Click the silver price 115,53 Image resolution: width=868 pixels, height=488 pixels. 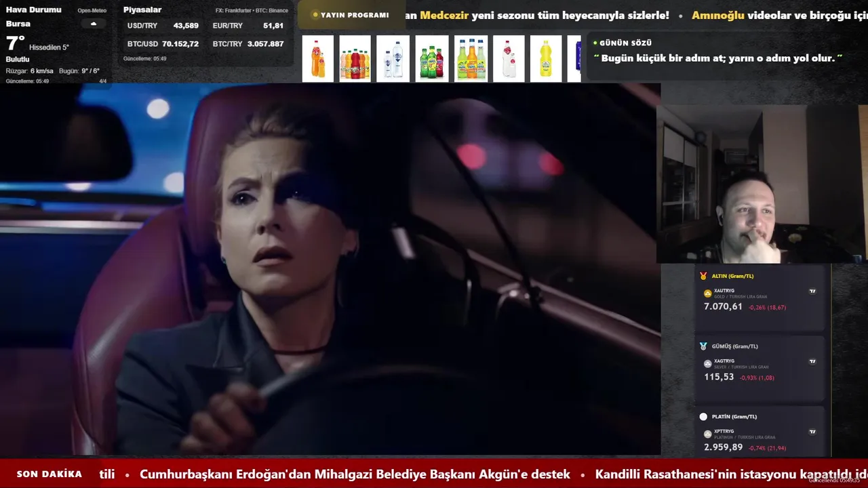pyautogui.click(x=719, y=378)
